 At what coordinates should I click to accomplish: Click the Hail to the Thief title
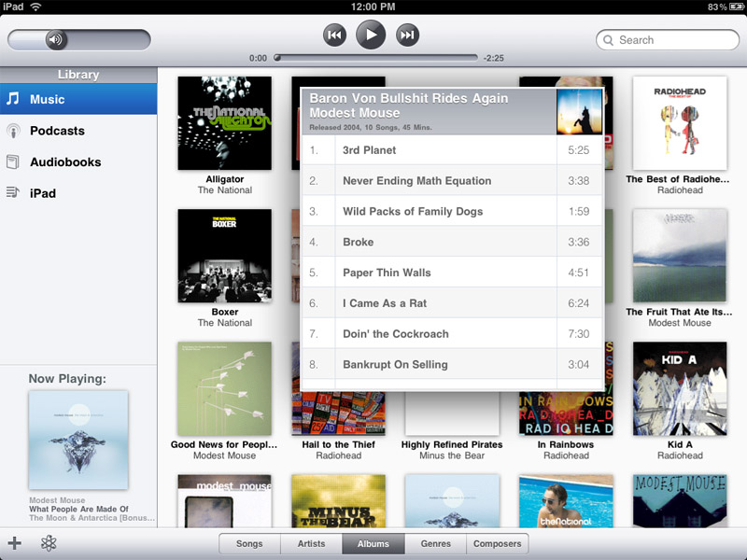pos(338,444)
